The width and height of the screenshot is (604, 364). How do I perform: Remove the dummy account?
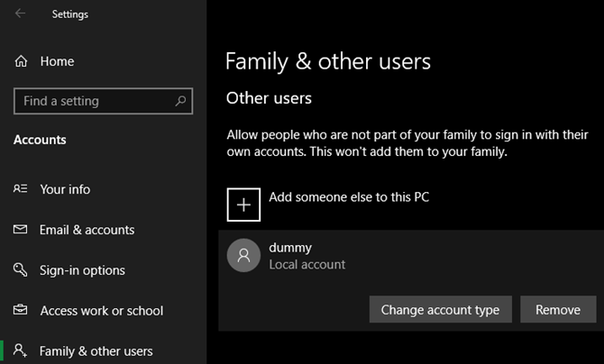tap(558, 309)
